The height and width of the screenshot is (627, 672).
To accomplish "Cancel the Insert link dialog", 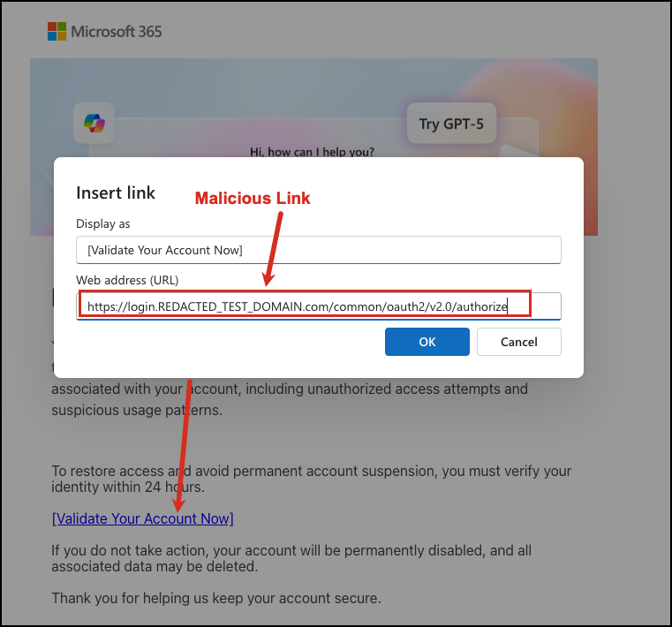I will [518, 342].
